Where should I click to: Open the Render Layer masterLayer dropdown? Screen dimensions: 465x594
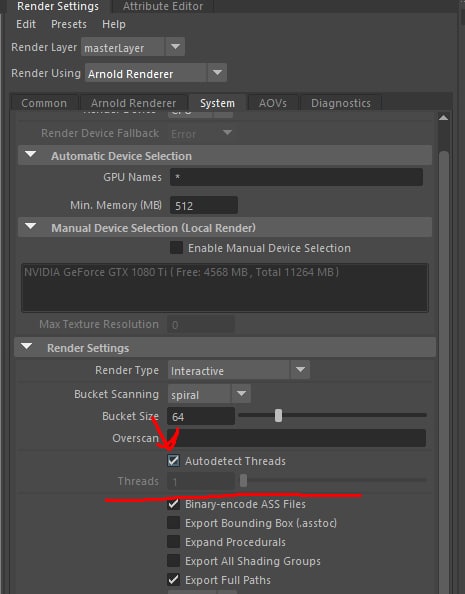133,47
